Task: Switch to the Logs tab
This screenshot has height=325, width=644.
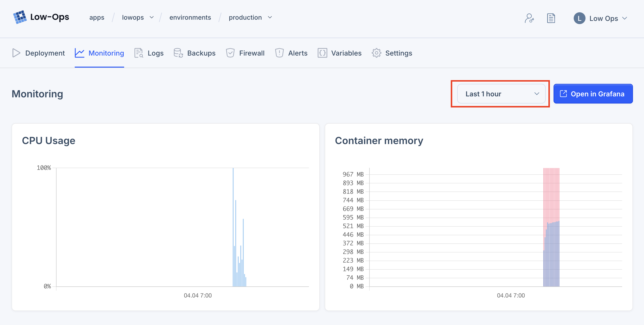Action: coord(149,53)
